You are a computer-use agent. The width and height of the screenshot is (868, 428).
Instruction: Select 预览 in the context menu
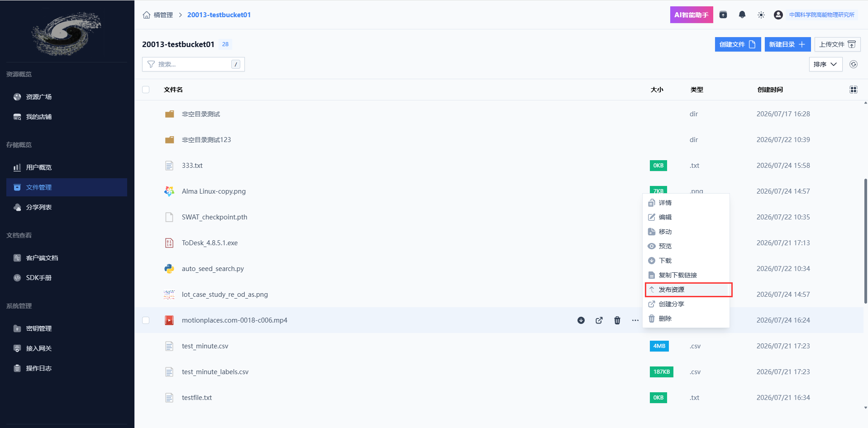pyautogui.click(x=686, y=246)
